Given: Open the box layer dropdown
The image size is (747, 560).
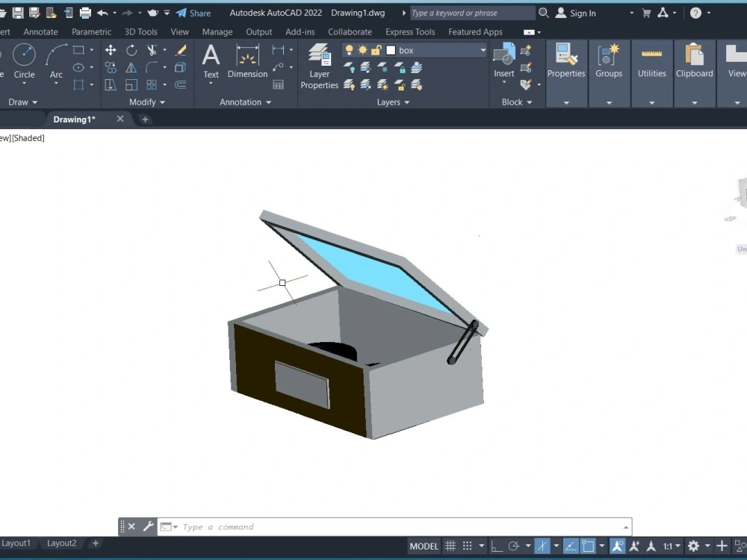Looking at the screenshot, I should pyautogui.click(x=482, y=49).
